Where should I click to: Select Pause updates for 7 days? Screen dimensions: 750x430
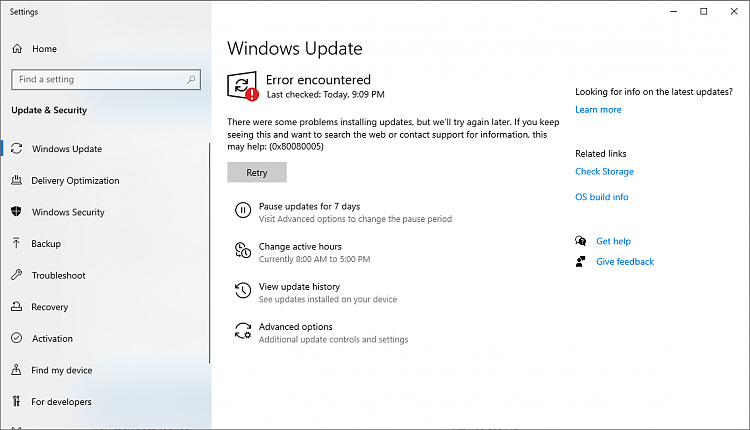309,206
